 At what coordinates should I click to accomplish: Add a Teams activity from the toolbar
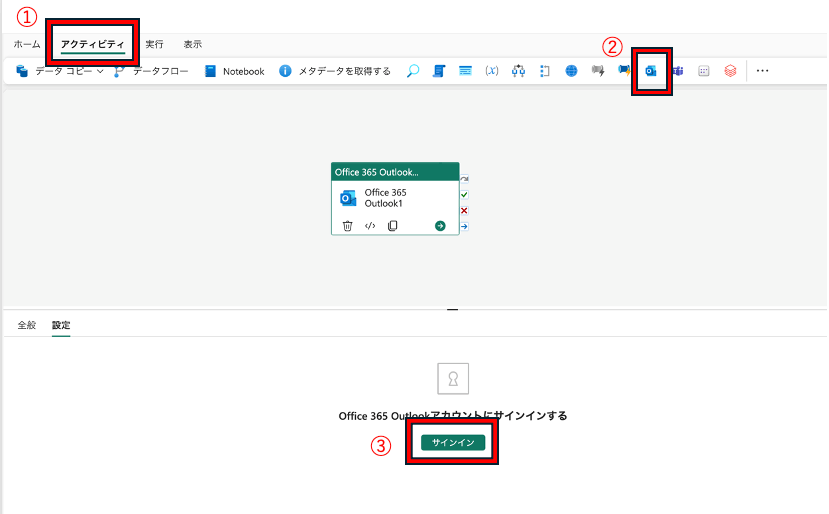[677, 71]
